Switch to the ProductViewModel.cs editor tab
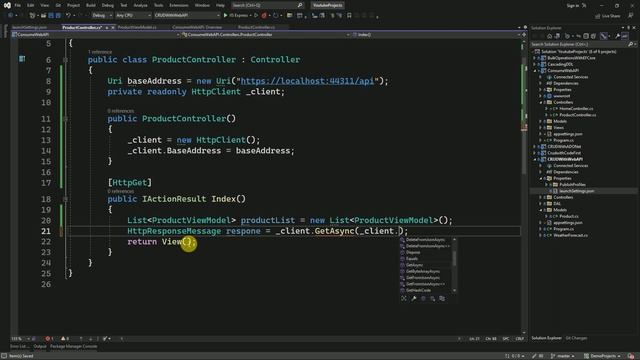Image resolution: width=640 pixels, height=360 pixels. pos(137,27)
